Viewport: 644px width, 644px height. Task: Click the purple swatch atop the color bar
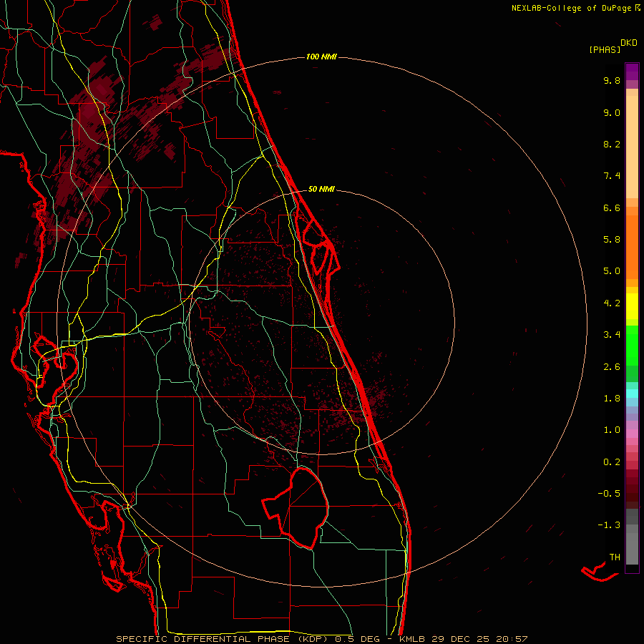pos(632,72)
